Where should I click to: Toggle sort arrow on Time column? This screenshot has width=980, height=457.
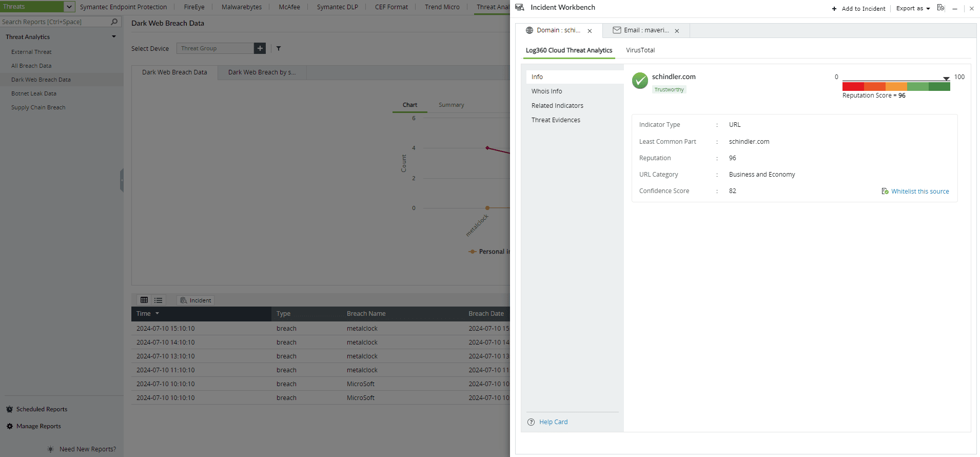click(157, 313)
